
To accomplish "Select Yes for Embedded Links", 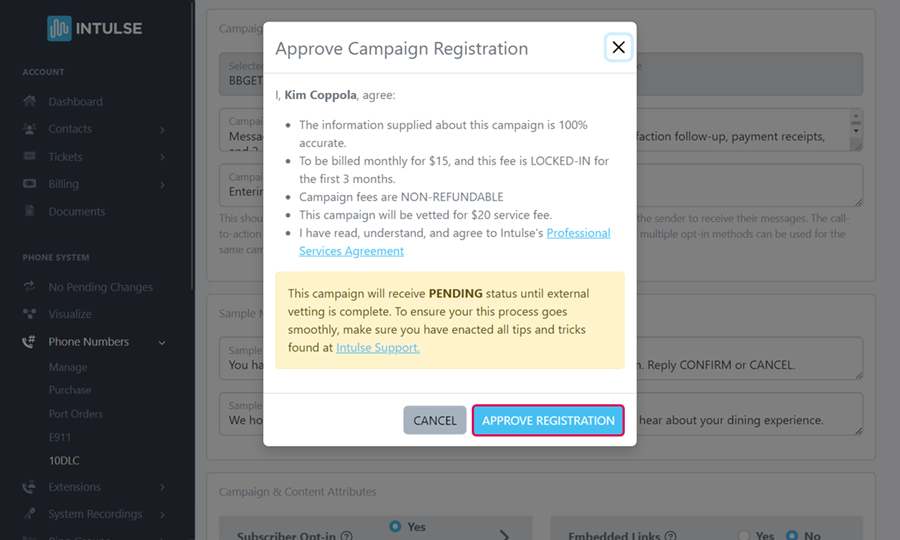I will pos(743,536).
